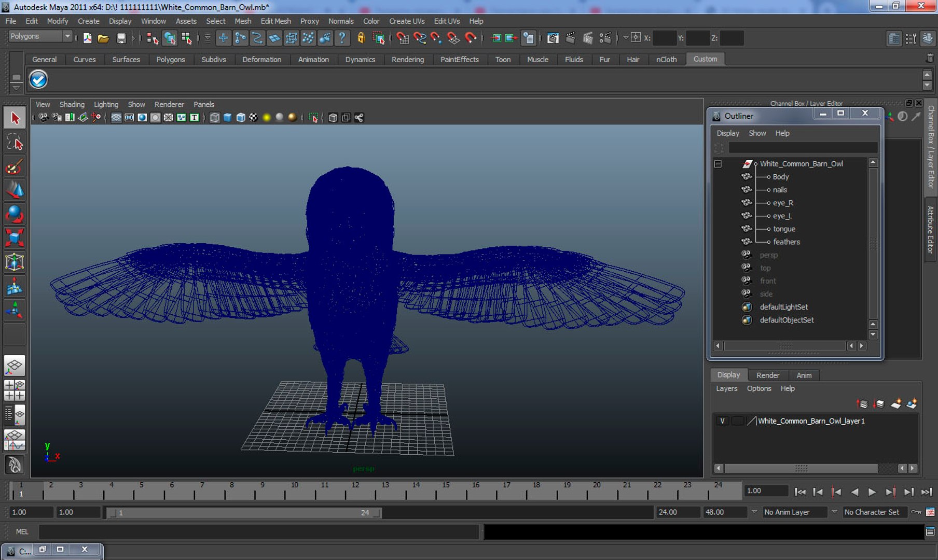This screenshot has width=938, height=560.
Task: Open a scene with folder icon
Action: [x=103, y=38]
